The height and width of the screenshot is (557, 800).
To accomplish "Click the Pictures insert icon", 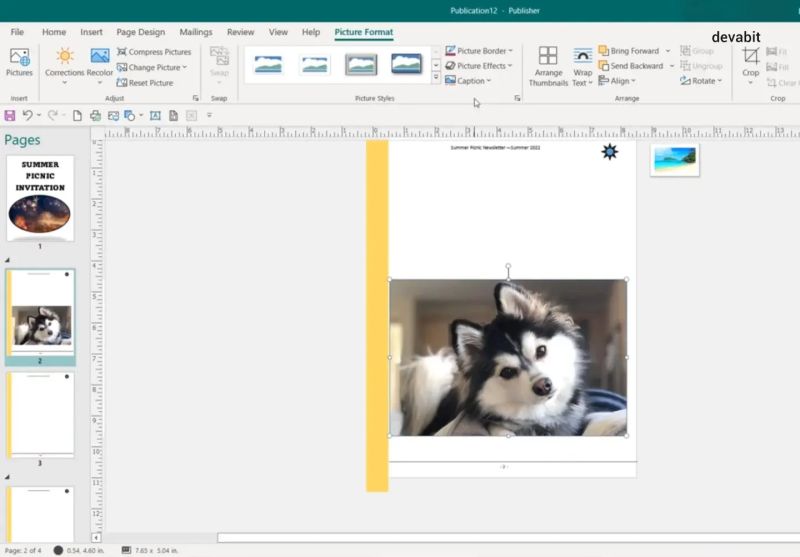I will tap(19, 62).
